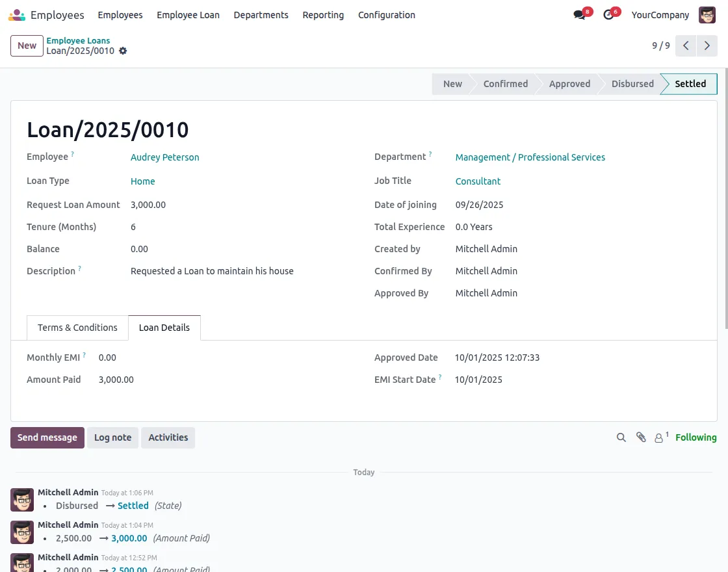Expand the Configuration menu
The height and width of the screenshot is (572, 728).
[386, 15]
